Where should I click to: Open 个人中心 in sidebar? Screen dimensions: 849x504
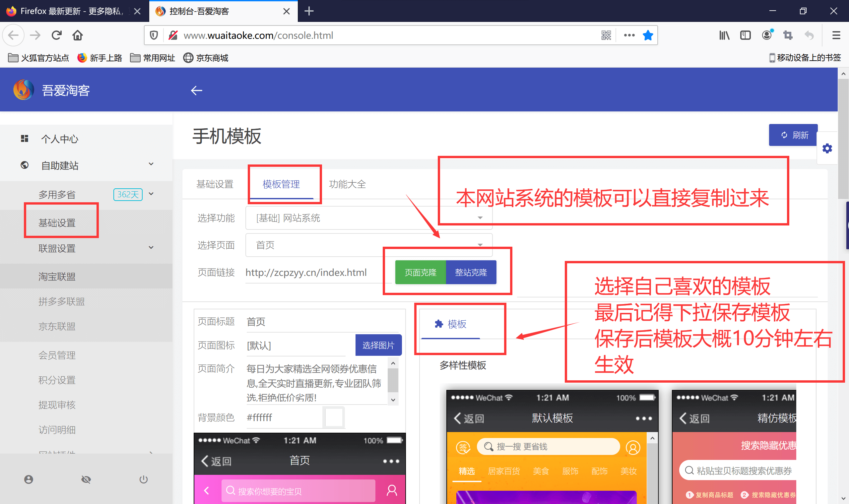[x=86, y=139]
